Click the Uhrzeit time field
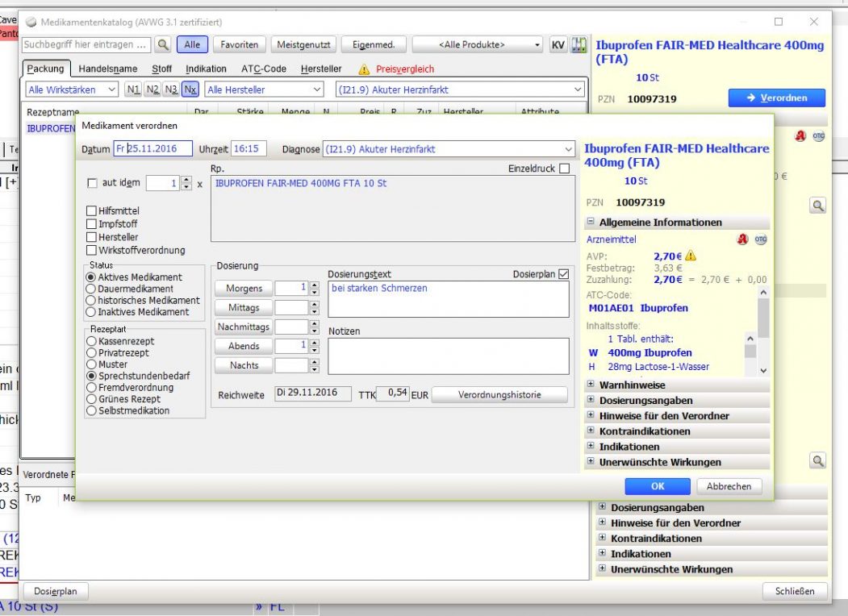Viewport: 848px width, 616px height. pos(249,148)
